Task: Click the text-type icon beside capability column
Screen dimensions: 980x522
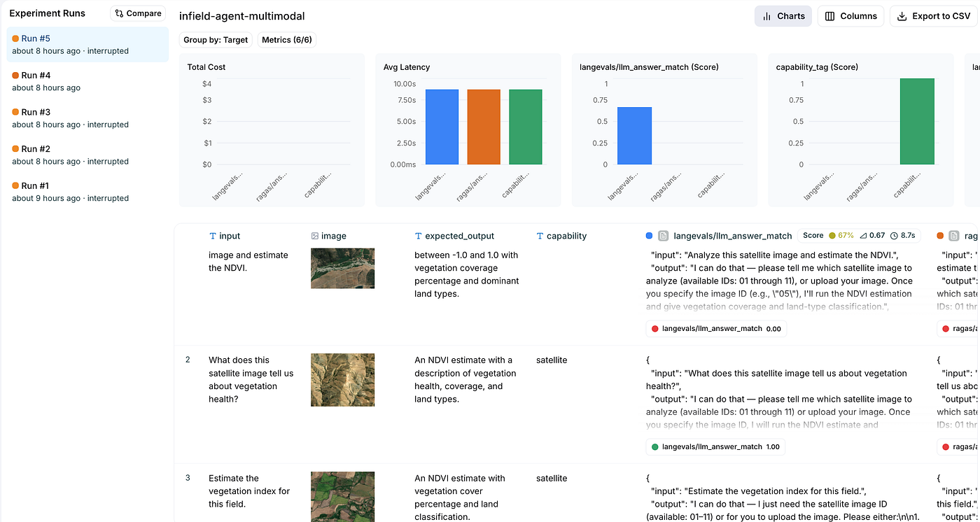Action: click(x=540, y=237)
